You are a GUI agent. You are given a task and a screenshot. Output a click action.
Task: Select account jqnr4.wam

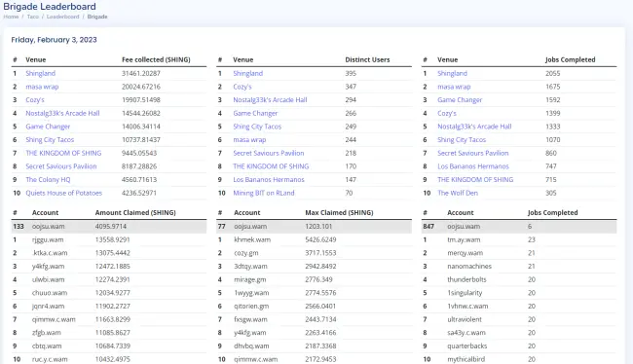tap(48, 307)
